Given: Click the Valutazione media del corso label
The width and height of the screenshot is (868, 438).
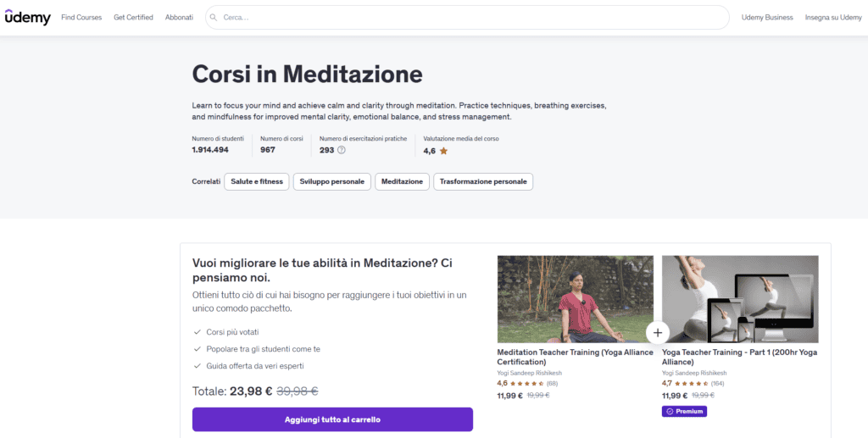Looking at the screenshot, I should pyautogui.click(x=461, y=139).
